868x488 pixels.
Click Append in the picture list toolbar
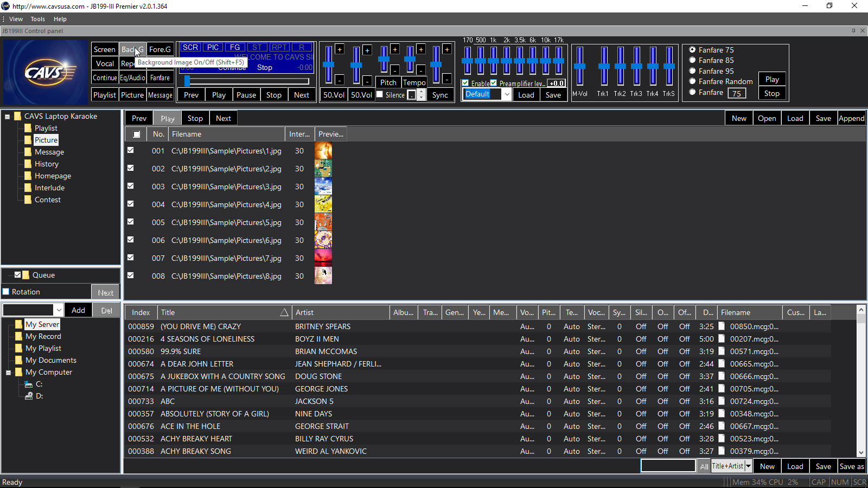[851, 118]
